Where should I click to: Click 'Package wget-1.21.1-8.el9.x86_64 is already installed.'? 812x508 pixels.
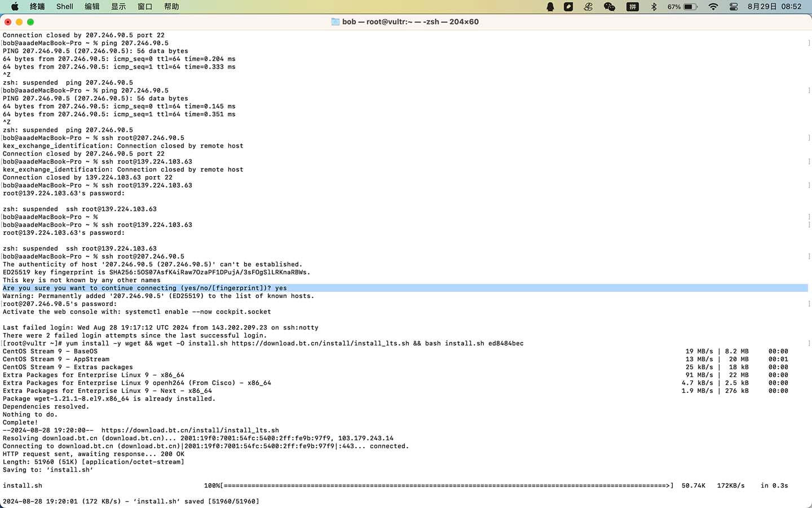(x=109, y=398)
